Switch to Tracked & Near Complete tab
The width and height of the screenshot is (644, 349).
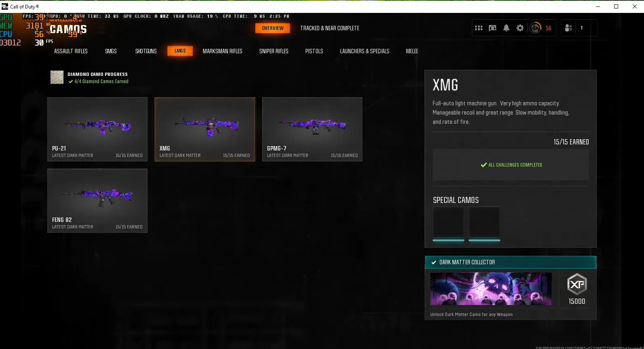330,28
